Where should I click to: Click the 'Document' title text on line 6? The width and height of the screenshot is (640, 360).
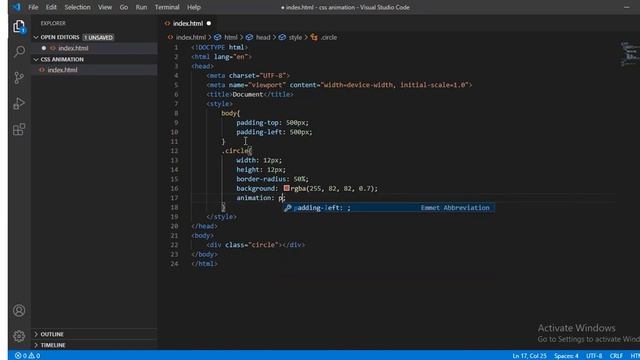[248, 94]
